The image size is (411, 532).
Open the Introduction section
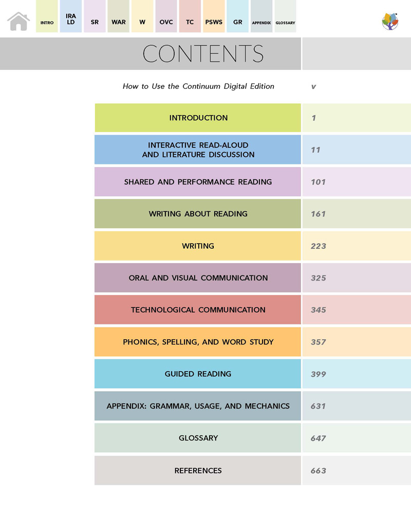click(x=198, y=118)
